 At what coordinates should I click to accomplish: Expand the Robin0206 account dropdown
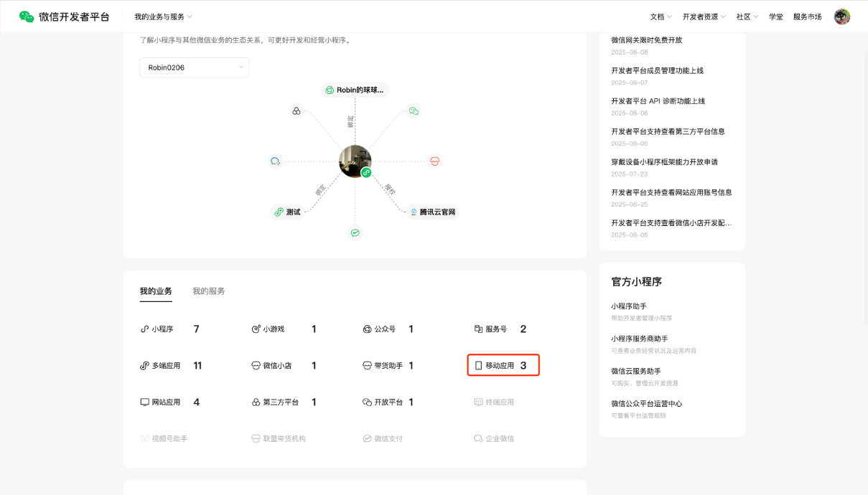pos(195,67)
